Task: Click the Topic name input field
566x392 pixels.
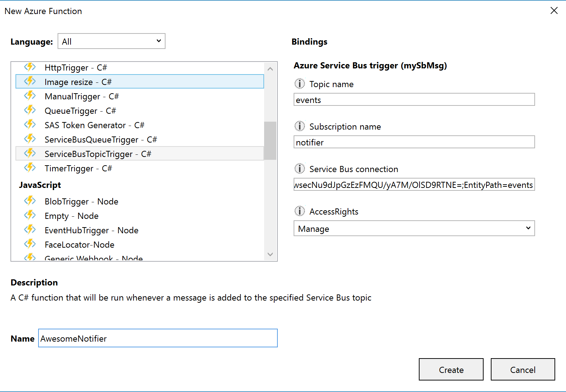Action: pyautogui.click(x=414, y=99)
